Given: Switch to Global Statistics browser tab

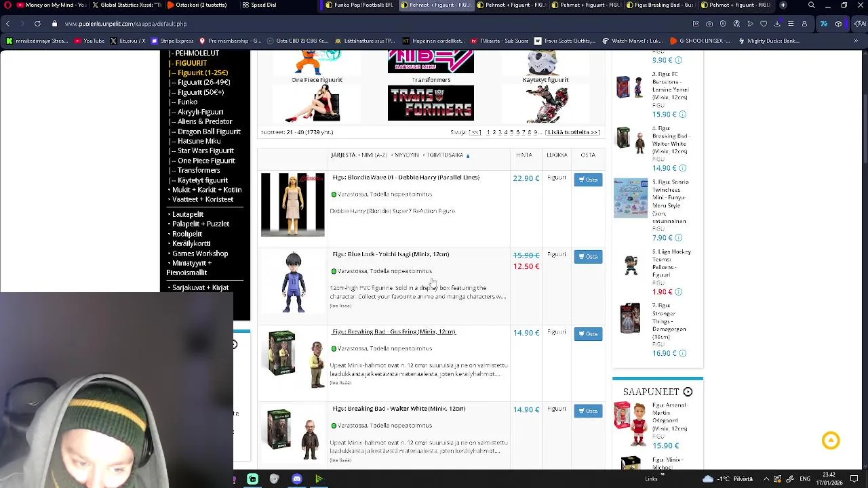Looking at the screenshot, I should [x=125, y=5].
